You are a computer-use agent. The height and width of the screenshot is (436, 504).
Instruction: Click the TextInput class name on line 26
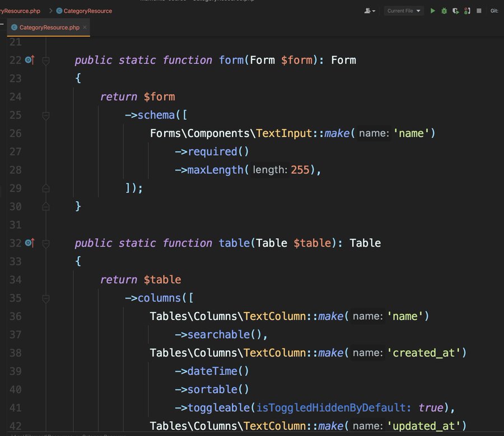281,133
